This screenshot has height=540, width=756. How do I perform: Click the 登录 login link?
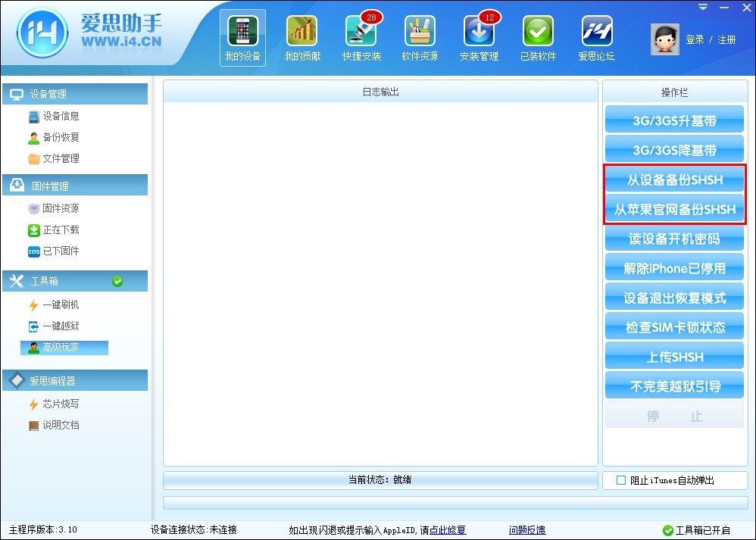[x=695, y=39]
